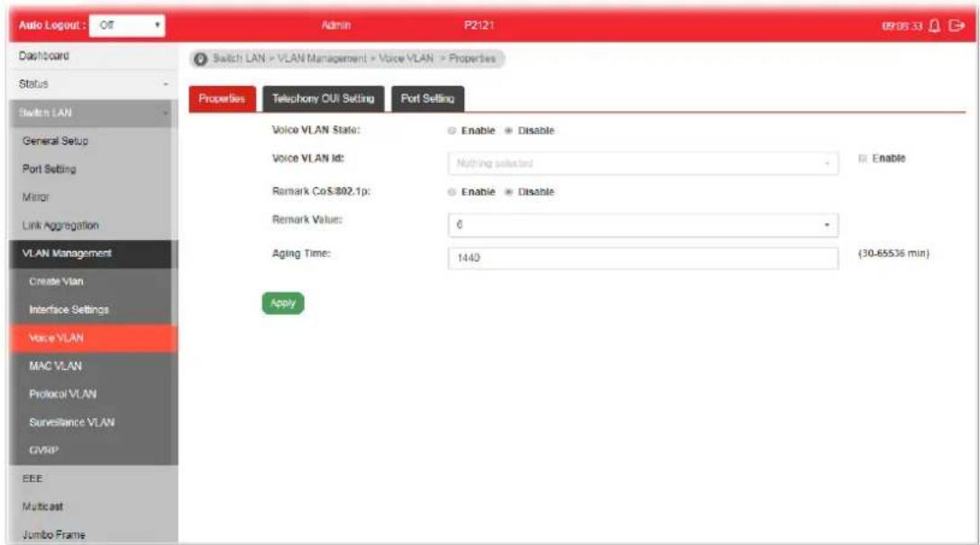The image size is (980, 545).
Task: Switch to the Properties tab
Action: (x=222, y=99)
